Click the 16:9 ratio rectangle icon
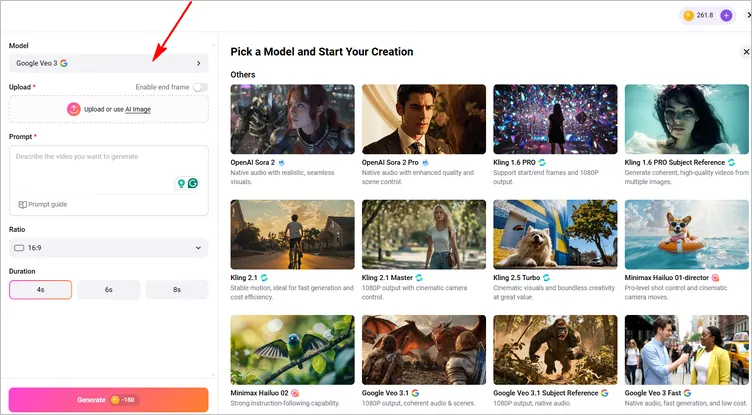752x415 pixels. (x=19, y=248)
